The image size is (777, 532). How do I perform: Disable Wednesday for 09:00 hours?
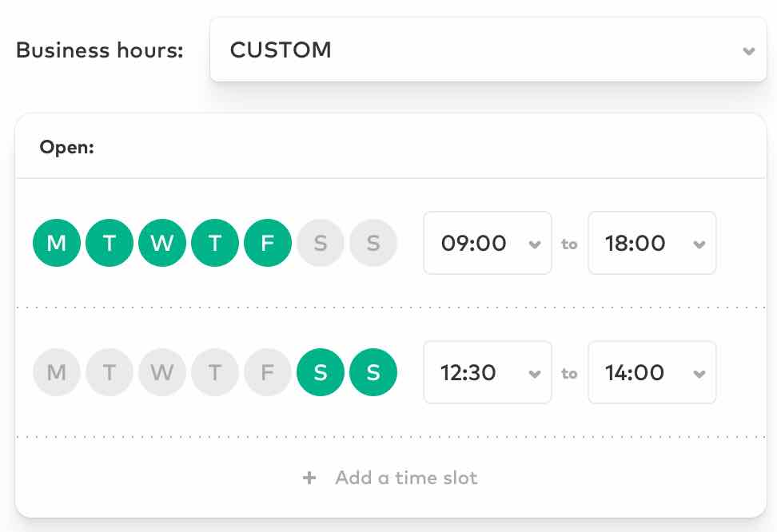162,243
